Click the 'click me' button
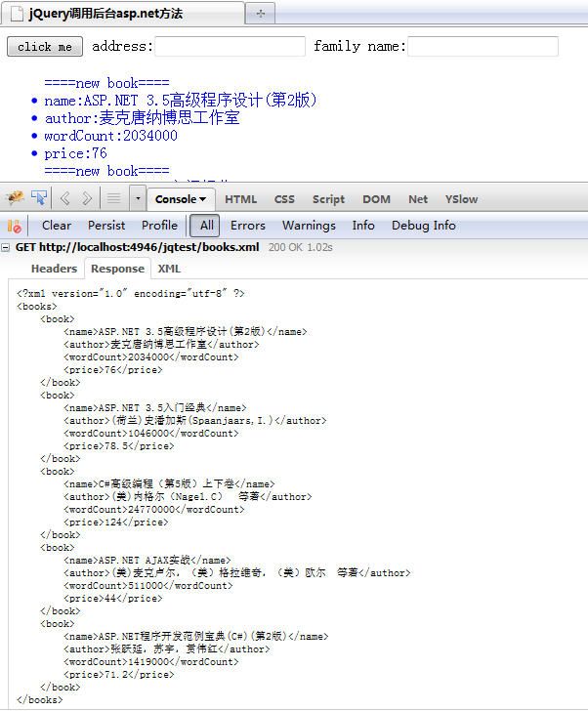Screen dimensions: 588x711 click(x=45, y=47)
